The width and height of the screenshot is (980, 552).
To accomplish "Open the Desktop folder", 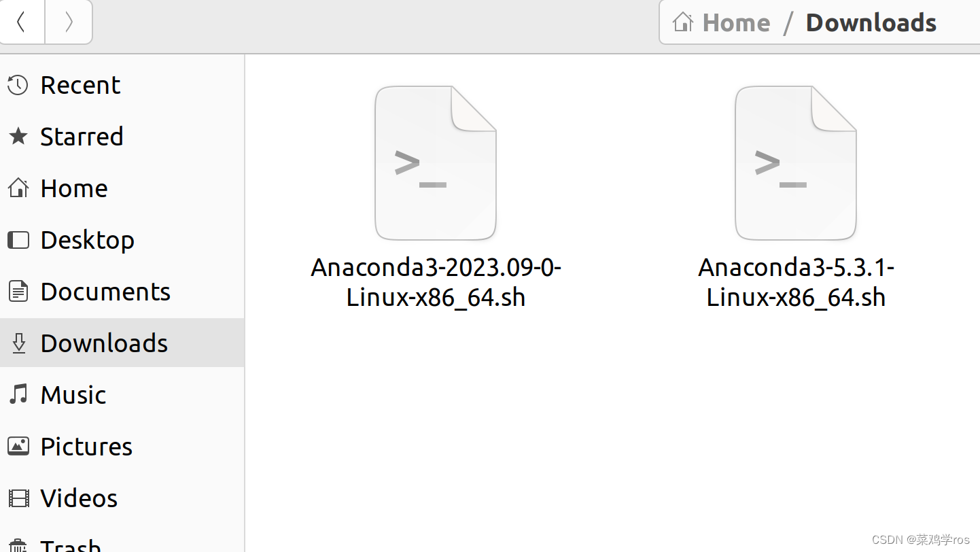I will coord(87,239).
